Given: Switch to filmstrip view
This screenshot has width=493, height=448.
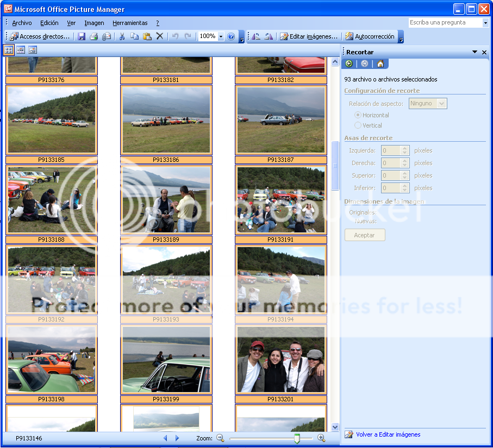Looking at the screenshot, I should click(21, 49).
